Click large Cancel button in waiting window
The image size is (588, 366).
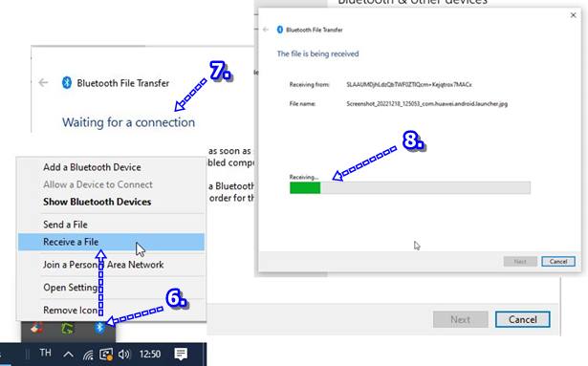pos(522,319)
